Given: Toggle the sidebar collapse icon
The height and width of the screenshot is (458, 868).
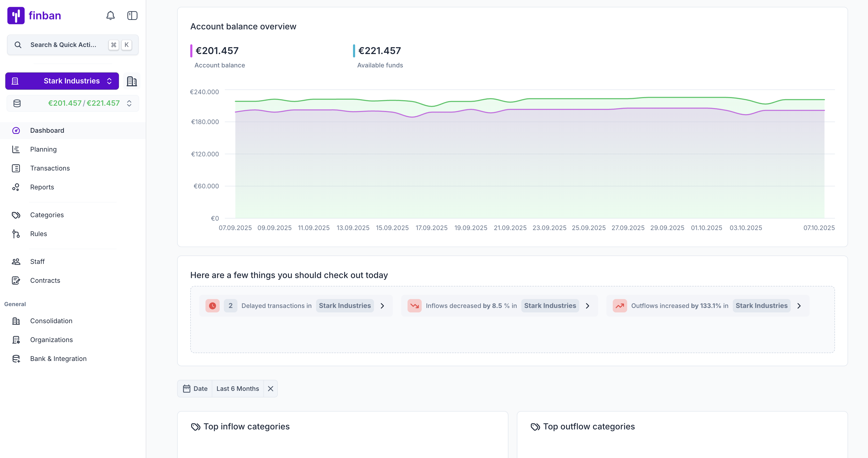Looking at the screenshot, I should pyautogui.click(x=132, y=15).
